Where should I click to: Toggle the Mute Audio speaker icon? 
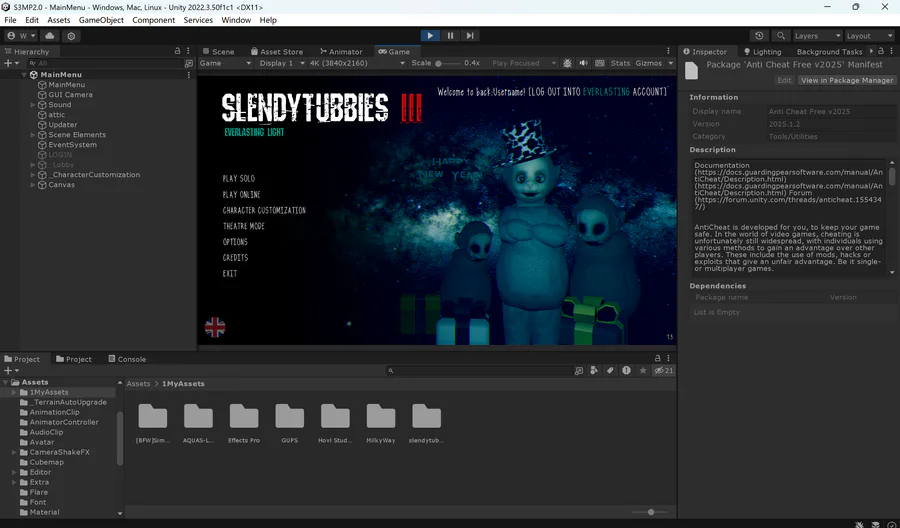pos(584,63)
